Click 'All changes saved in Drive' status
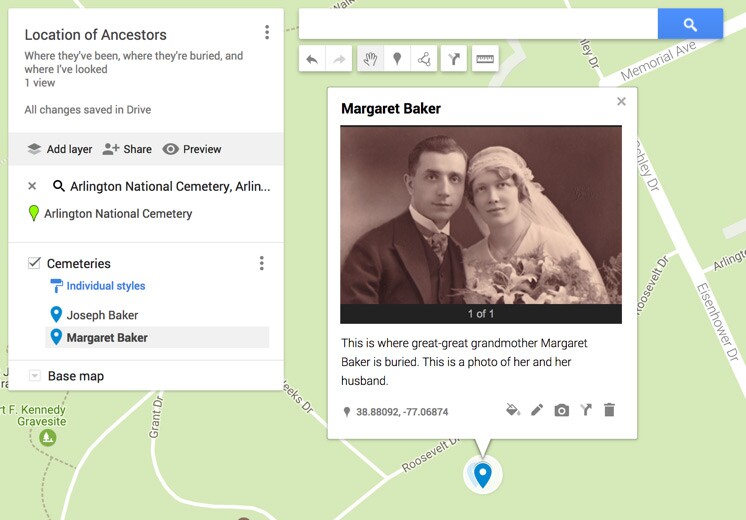 pyautogui.click(x=88, y=110)
